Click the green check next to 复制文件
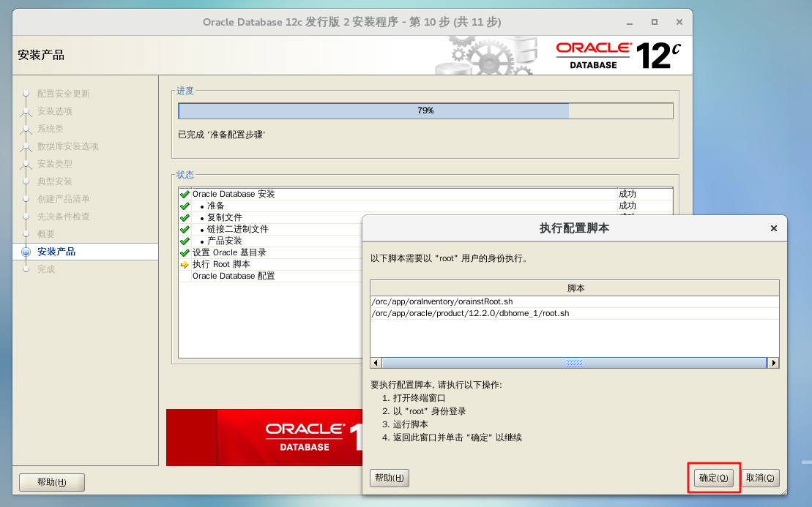The image size is (812, 507). 185,218
